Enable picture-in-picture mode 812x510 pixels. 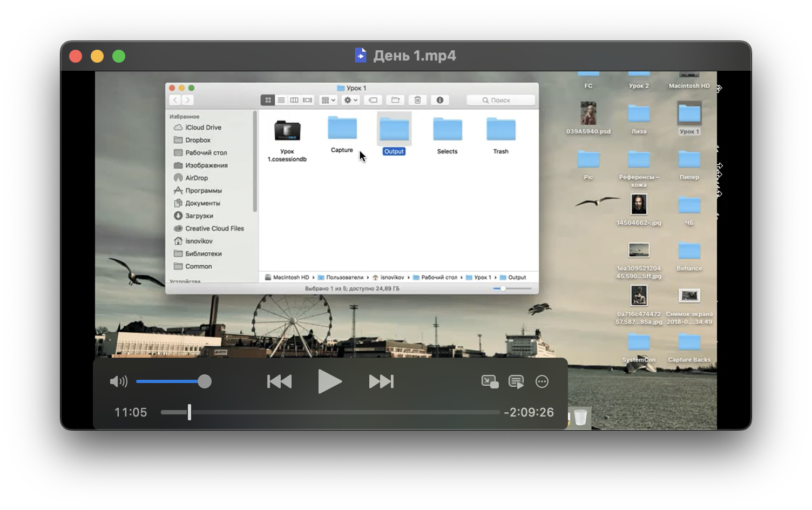tap(490, 381)
